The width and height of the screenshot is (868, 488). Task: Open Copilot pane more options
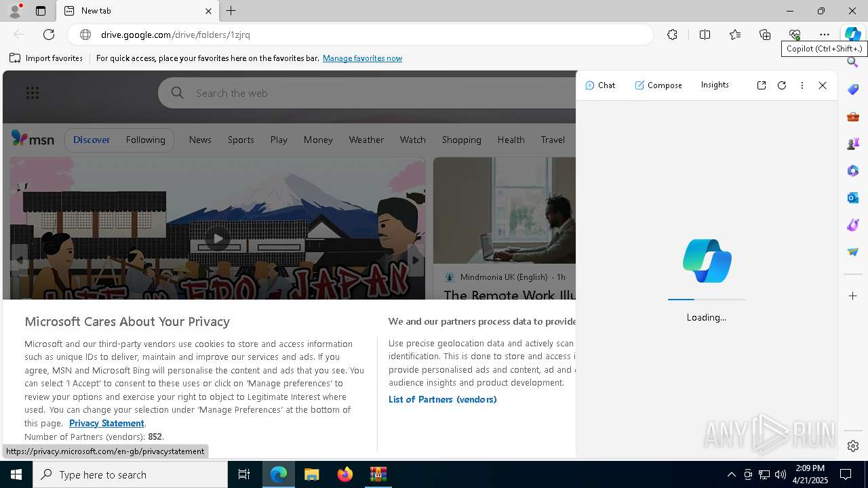[802, 85]
